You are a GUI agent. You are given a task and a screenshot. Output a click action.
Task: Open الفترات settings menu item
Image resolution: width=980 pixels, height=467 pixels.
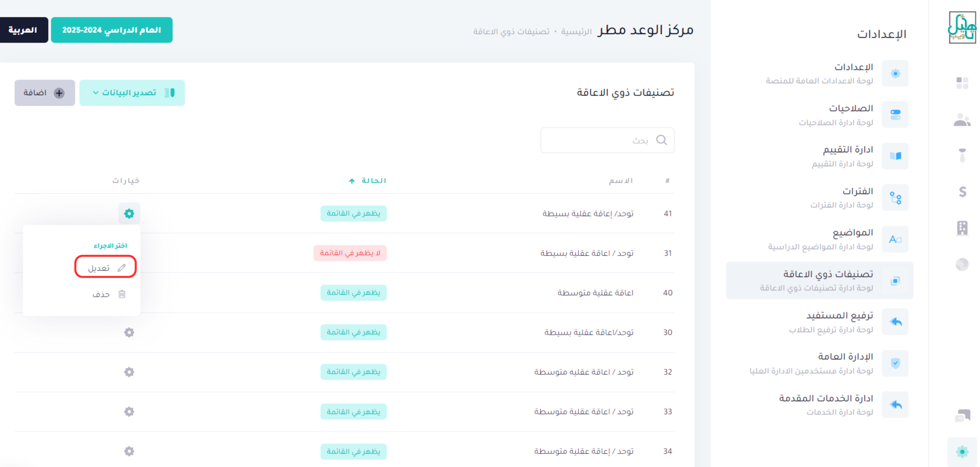(x=820, y=198)
